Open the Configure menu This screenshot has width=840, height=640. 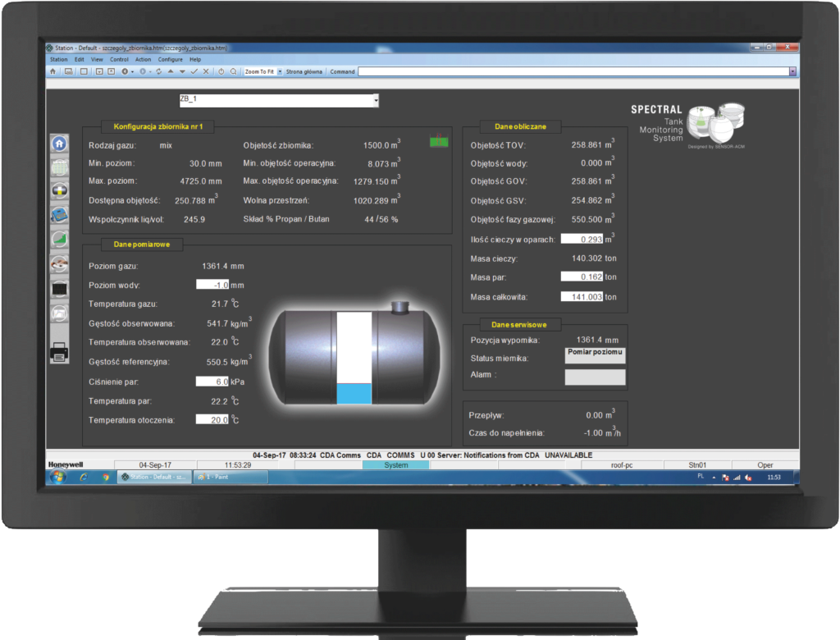point(171,60)
